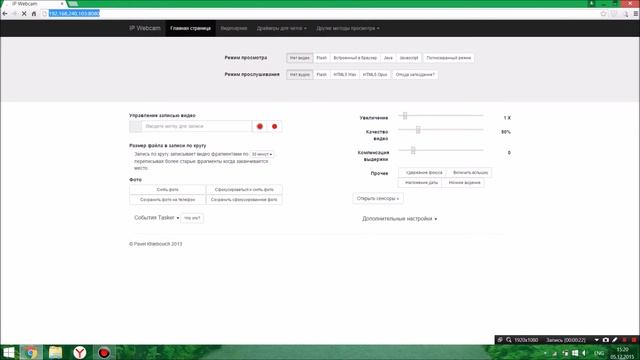Click the magnifier icon in recorder toolbar
This screenshot has width=640, height=360.
coord(509,340)
